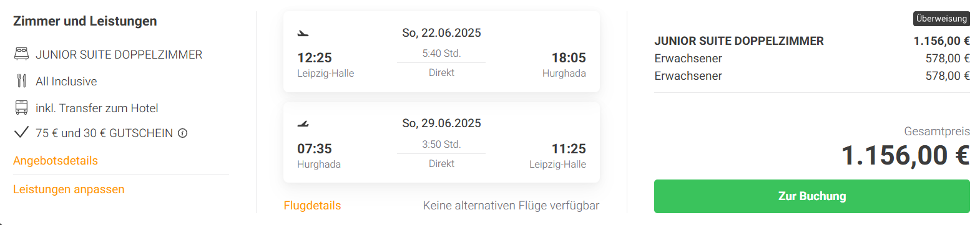Click the Gesamtpreis amount 1.156,00 €
The height and width of the screenshot is (225, 980).
[x=905, y=155]
